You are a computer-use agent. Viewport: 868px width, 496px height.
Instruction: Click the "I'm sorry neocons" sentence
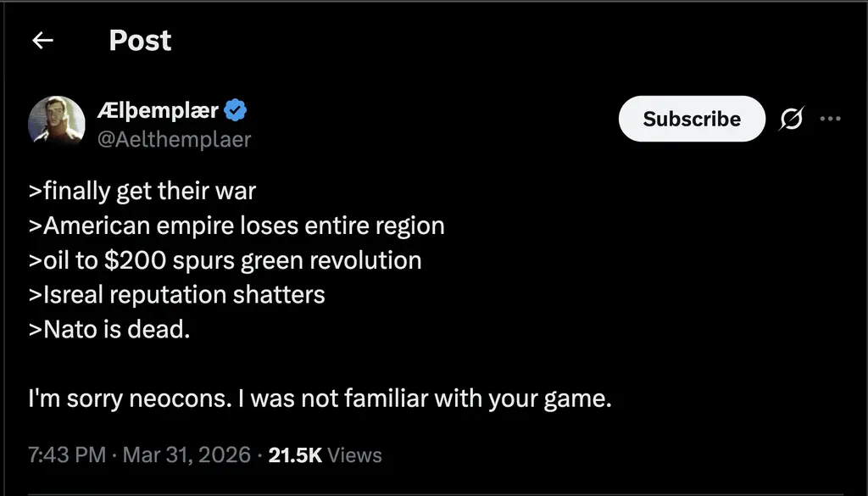pyautogui.click(x=319, y=398)
